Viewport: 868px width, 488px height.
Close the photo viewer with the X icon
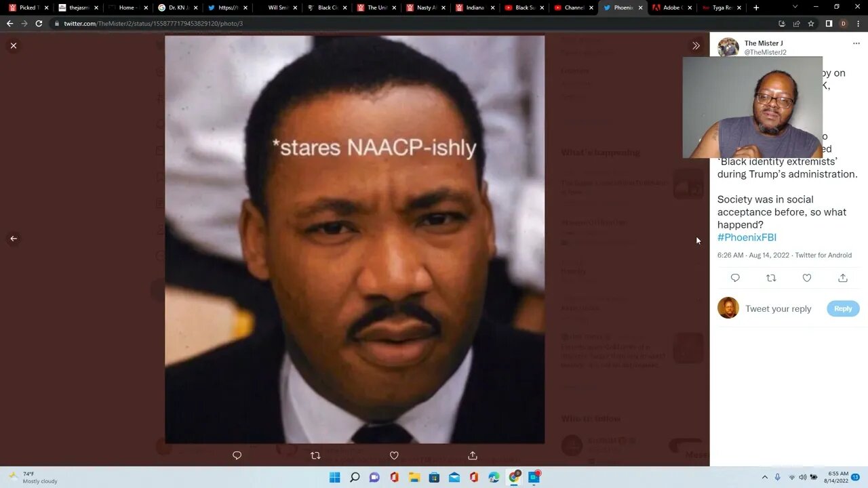point(14,45)
